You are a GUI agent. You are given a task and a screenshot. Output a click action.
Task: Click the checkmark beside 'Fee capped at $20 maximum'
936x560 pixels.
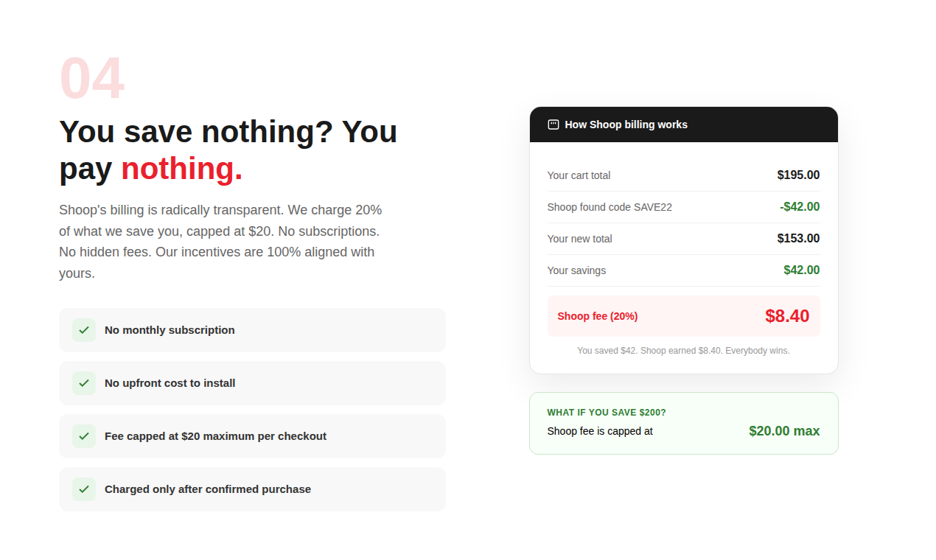(84, 436)
